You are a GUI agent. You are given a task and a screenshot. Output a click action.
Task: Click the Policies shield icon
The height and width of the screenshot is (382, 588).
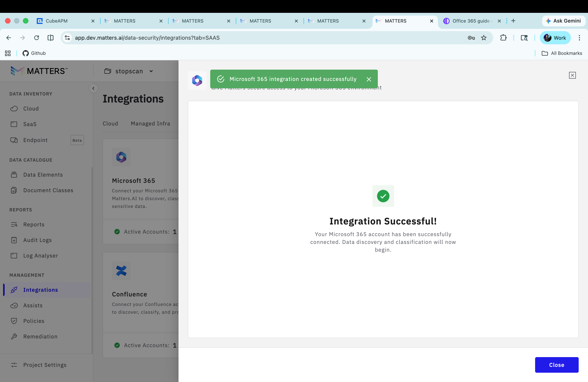tap(14, 321)
